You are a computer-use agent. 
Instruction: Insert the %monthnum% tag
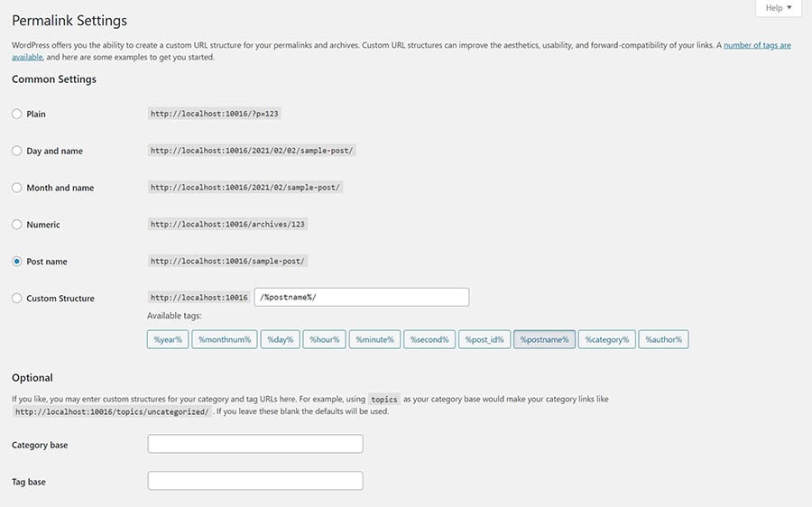click(225, 339)
